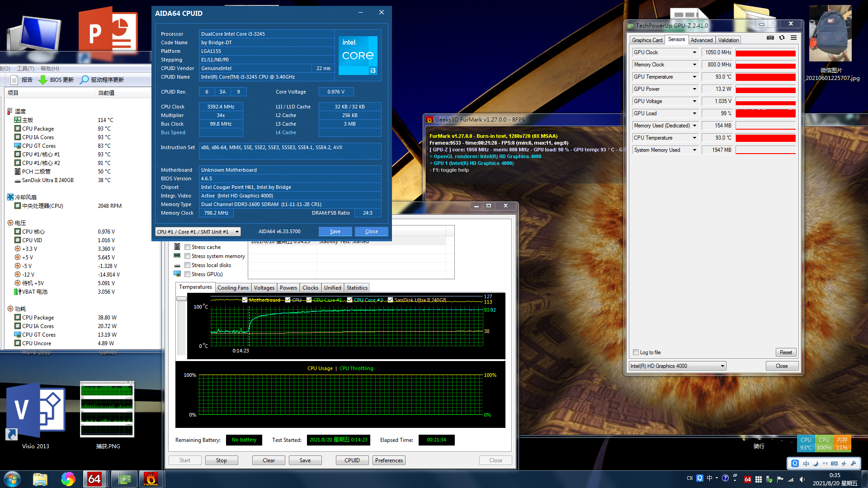Click the IME wrench settings icon

tap(853, 464)
